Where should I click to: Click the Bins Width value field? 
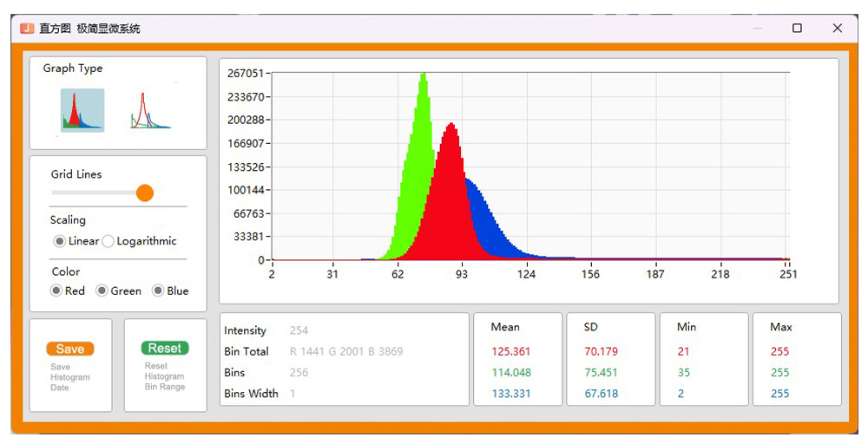293,394
